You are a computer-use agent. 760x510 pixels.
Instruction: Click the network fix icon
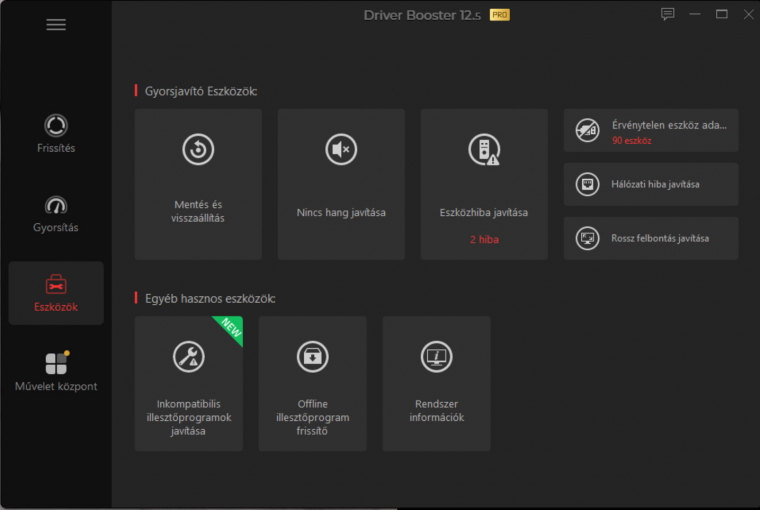(587, 184)
